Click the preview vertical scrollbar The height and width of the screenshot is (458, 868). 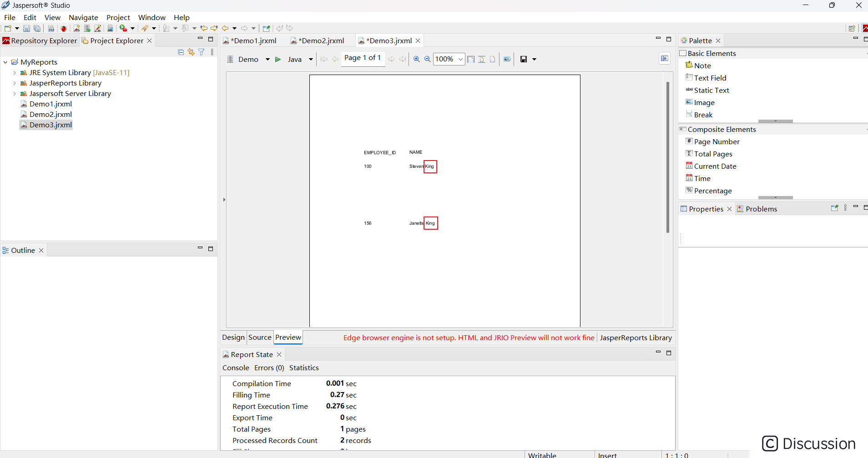(668, 157)
